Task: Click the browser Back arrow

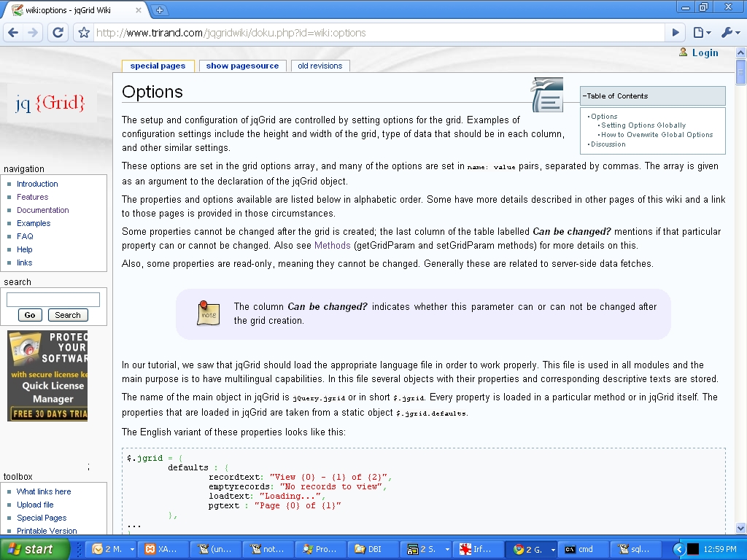Action: (13, 32)
